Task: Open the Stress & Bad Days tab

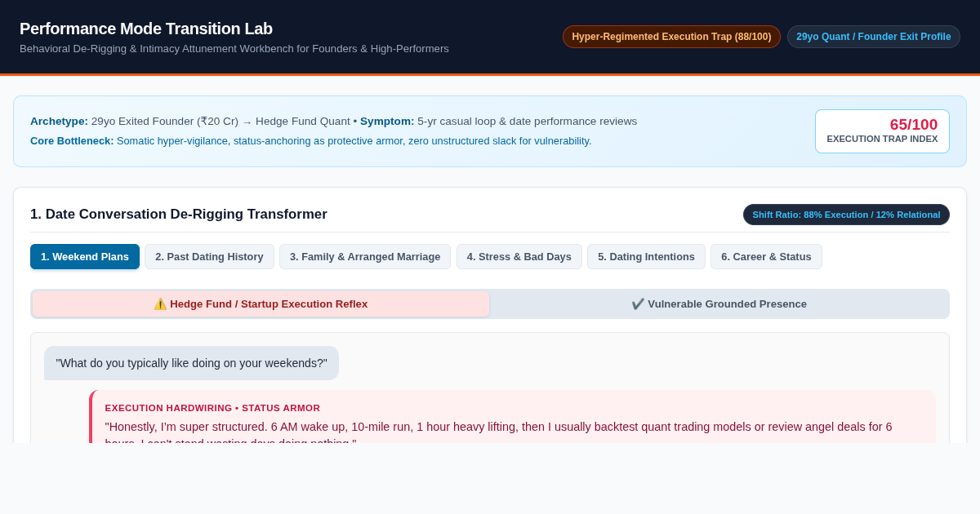Action: (519, 257)
